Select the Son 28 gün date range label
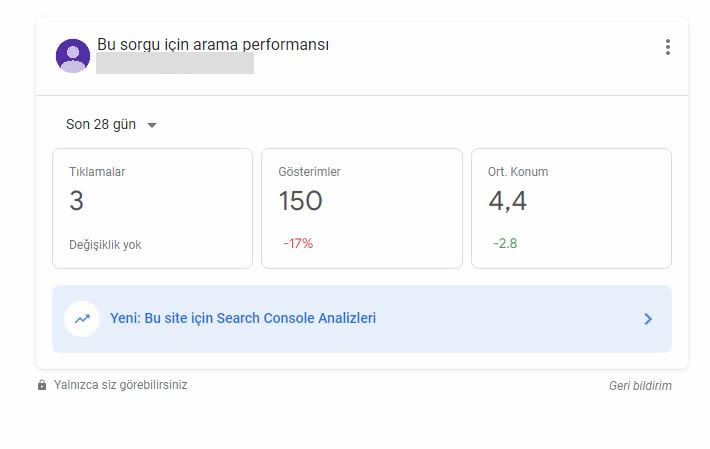 (101, 124)
